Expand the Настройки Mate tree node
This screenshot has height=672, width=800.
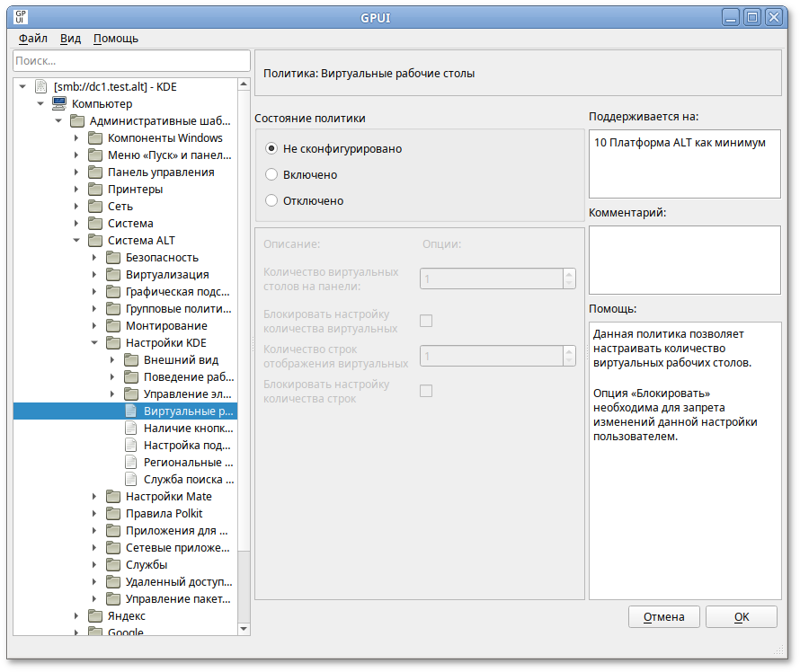click(x=94, y=497)
